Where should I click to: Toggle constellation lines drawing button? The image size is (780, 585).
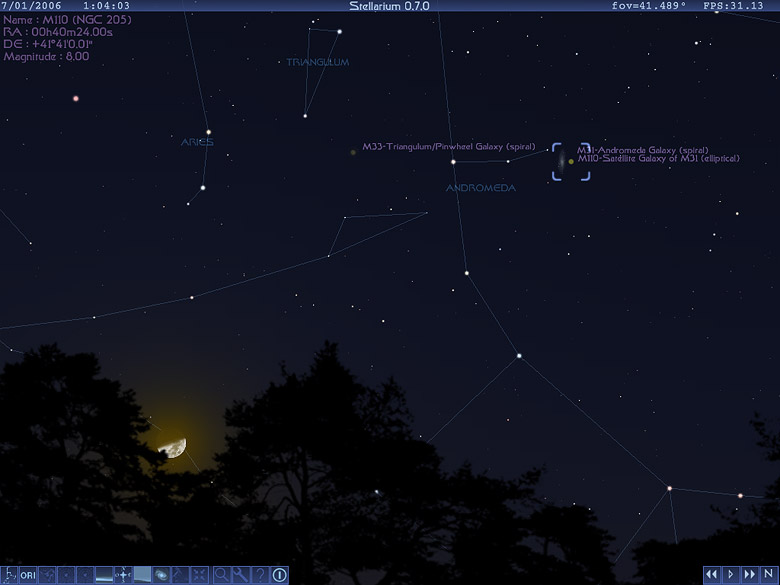(9, 575)
